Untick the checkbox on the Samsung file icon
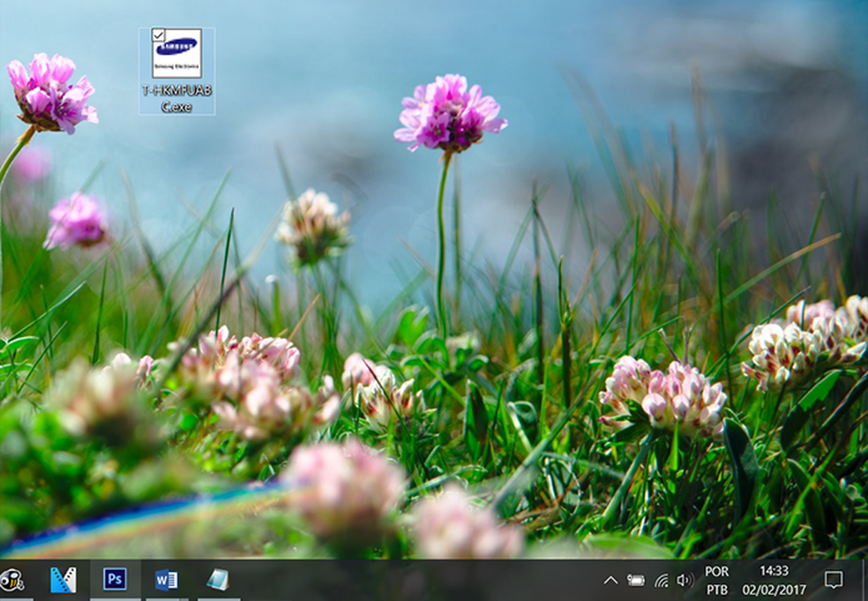The image size is (868, 601). click(x=158, y=34)
